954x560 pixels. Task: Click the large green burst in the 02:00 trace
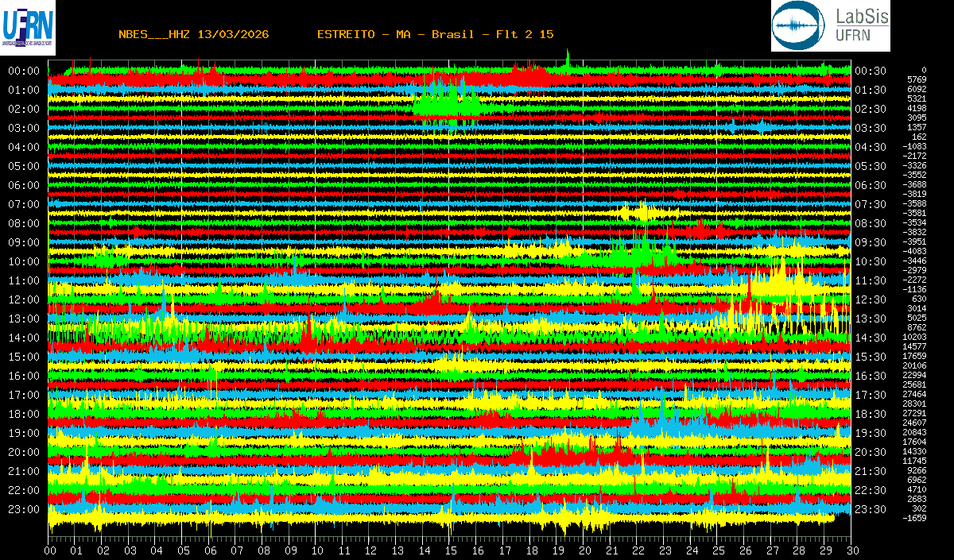(447, 103)
